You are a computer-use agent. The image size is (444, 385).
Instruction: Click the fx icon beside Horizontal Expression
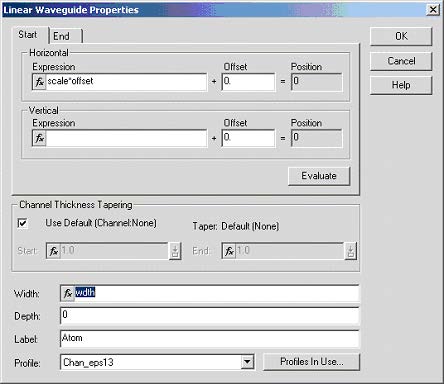click(39, 82)
